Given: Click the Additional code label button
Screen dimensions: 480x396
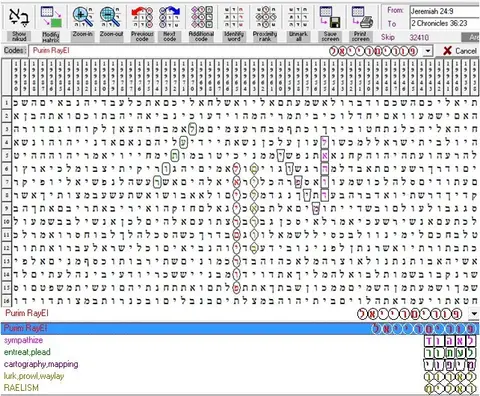Looking at the screenshot, I should coord(201,36).
